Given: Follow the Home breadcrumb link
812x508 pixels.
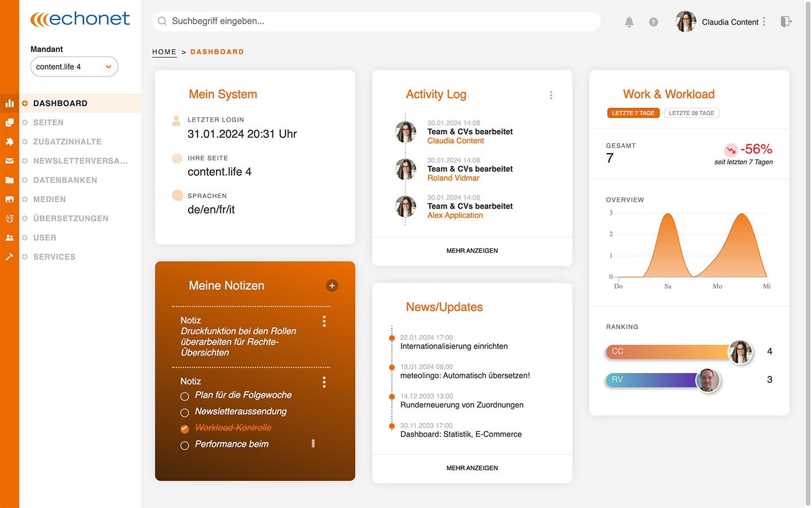Looking at the screenshot, I should click(x=164, y=52).
